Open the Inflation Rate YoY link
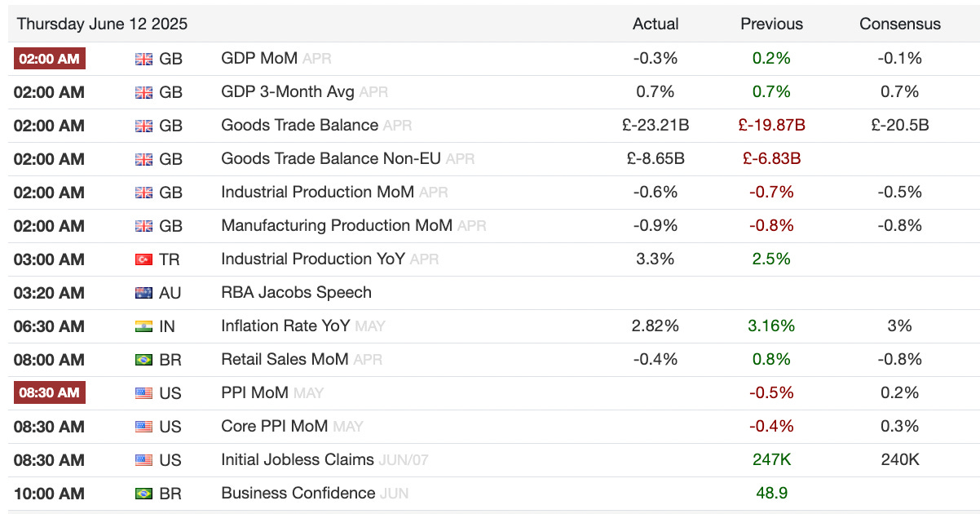The height and width of the screenshot is (514, 980). 285,326
